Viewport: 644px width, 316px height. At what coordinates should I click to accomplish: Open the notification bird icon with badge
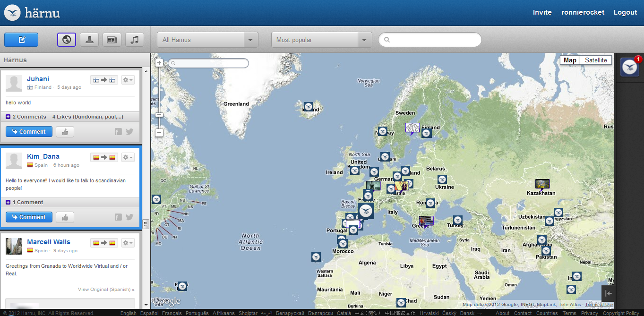pos(629,67)
